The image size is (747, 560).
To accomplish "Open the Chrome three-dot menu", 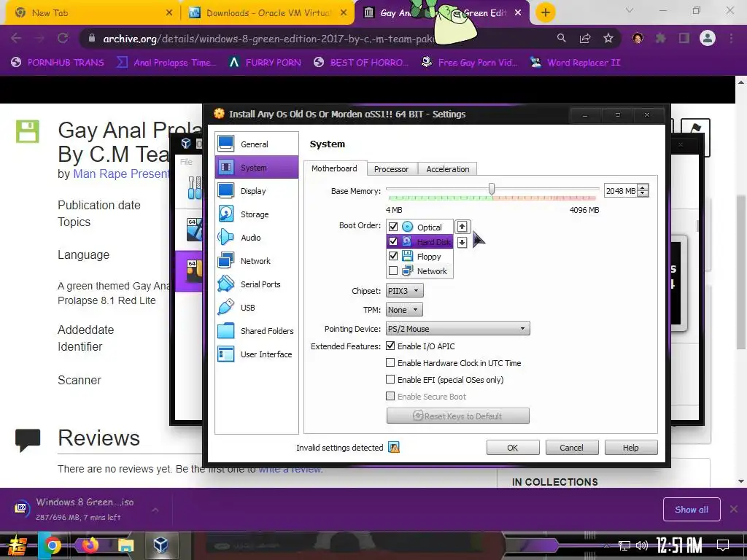I will [x=731, y=38].
